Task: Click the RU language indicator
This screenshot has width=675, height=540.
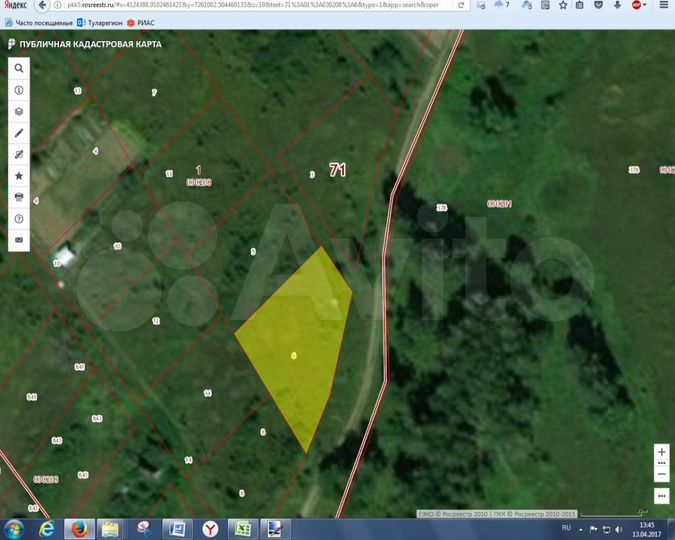Action: pos(566,528)
